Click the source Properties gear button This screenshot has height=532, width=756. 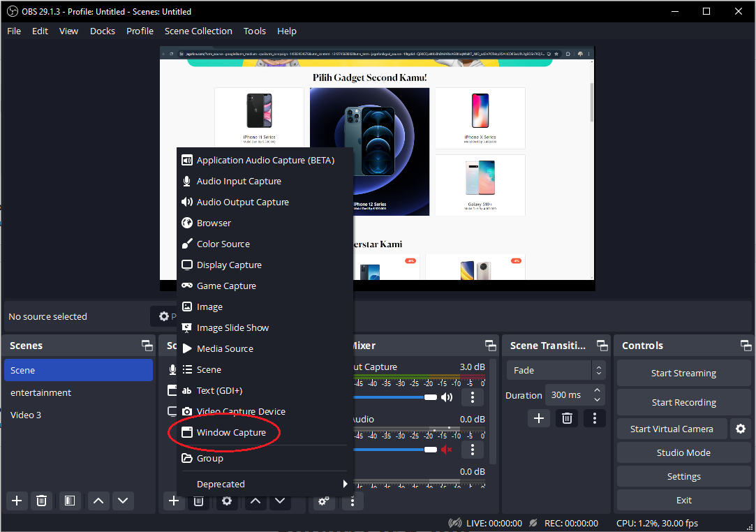click(x=165, y=316)
